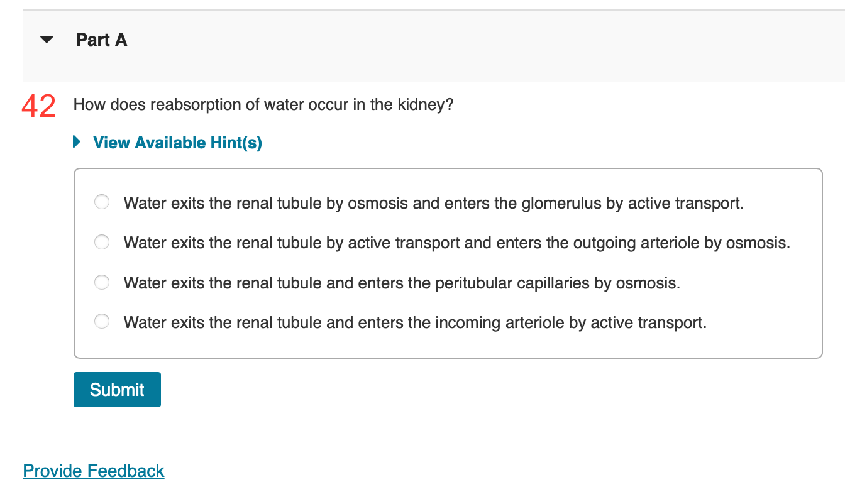The image size is (845, 504).
Task: Pick the 'incoming arteriole by active transport' option
Action: pos(101,321)
